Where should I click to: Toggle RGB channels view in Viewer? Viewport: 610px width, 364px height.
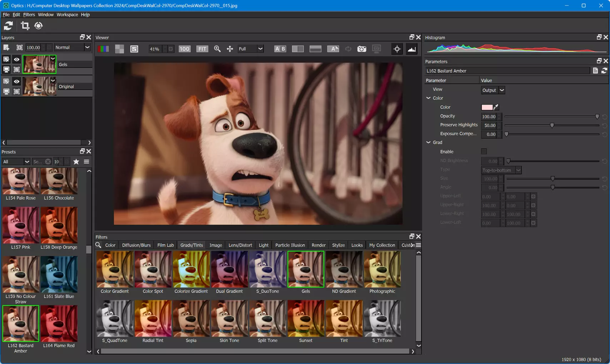103,49
